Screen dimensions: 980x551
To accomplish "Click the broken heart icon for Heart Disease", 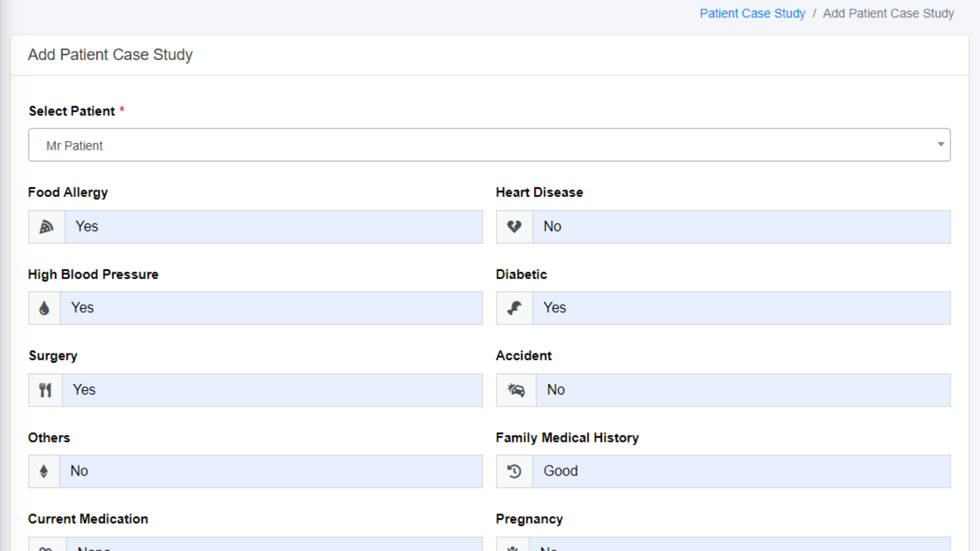I will click(x=514, y=227).
